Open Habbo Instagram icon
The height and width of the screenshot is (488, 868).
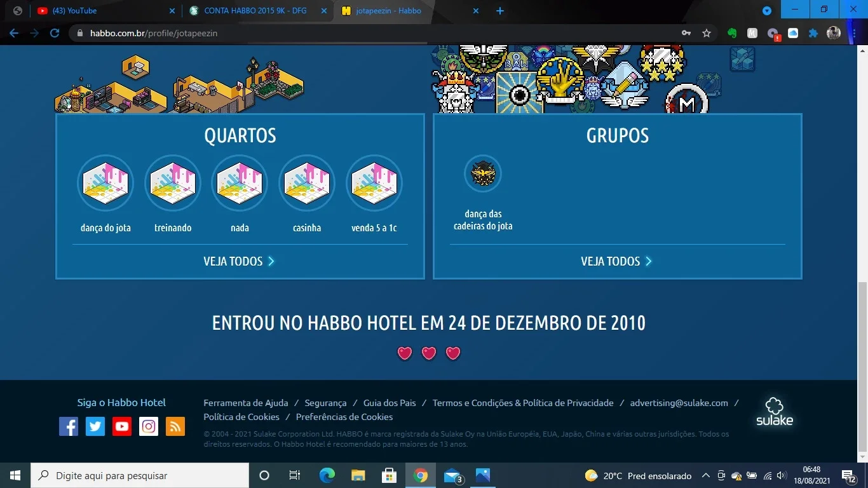(149, 426)
